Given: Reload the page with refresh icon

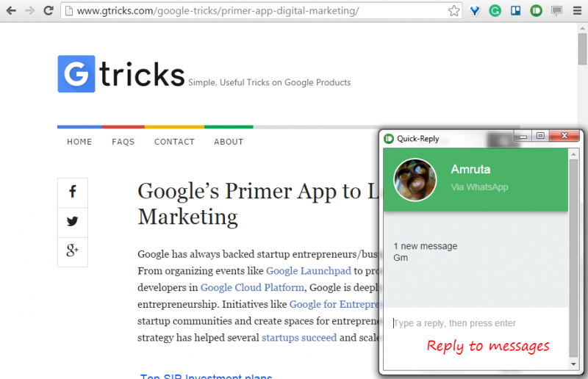Looking at the screenshot, I should coord(49,10).
